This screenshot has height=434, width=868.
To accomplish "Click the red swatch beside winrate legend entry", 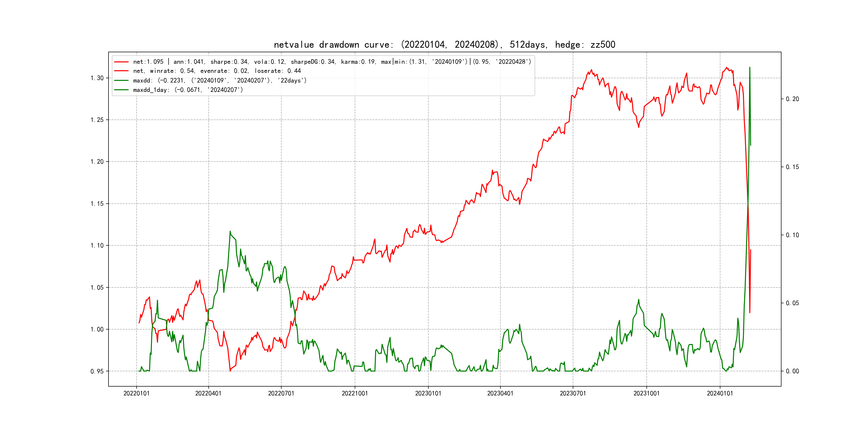I will coord(121,71).
